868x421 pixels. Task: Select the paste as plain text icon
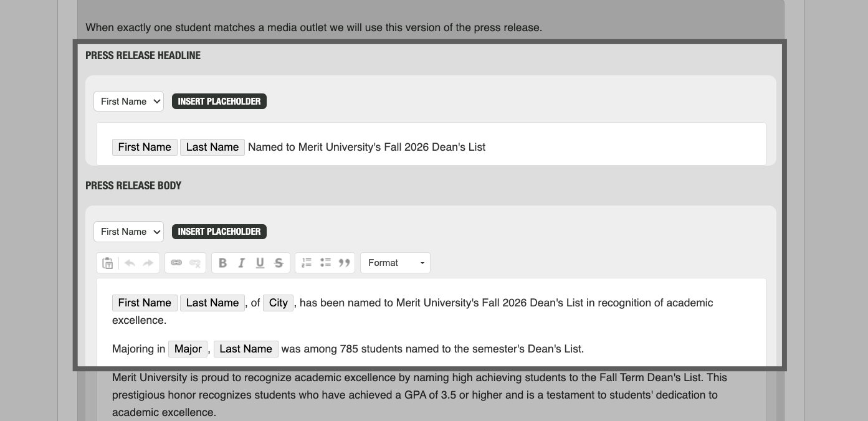(x=106, y=262)
